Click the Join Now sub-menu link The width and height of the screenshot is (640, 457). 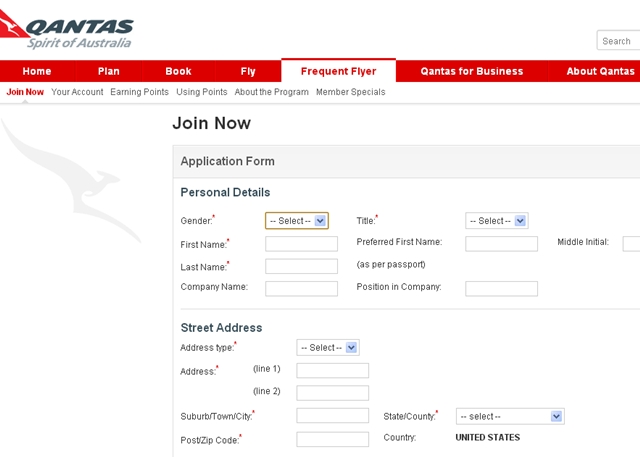coord(25,92)
